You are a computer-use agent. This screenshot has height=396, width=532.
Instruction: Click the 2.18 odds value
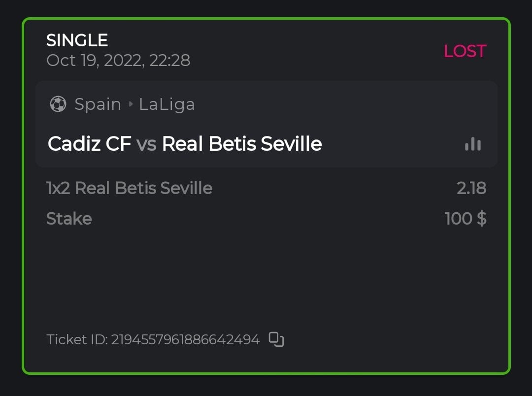[x=471, y=188]
